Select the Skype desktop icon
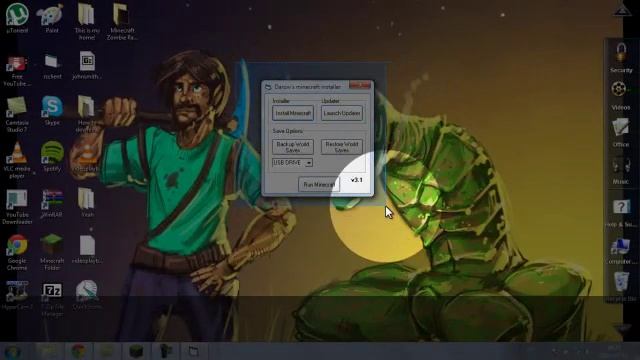 click(x=52, y=110)
